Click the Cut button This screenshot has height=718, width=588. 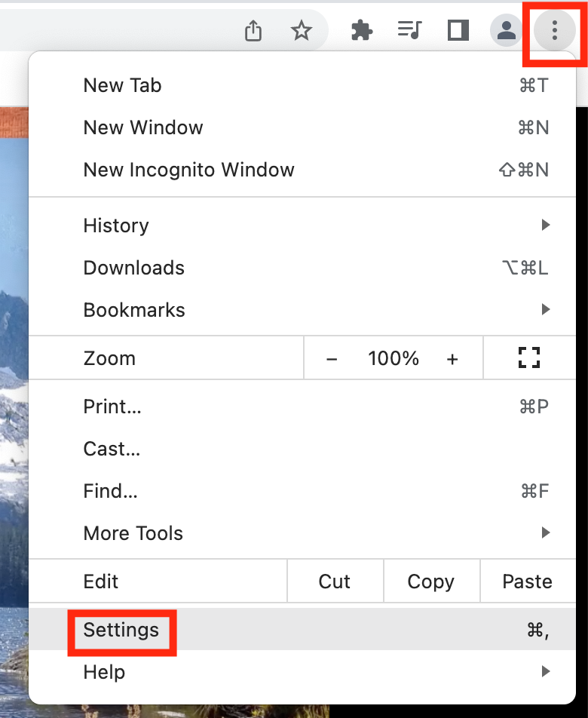click(335, 581)
